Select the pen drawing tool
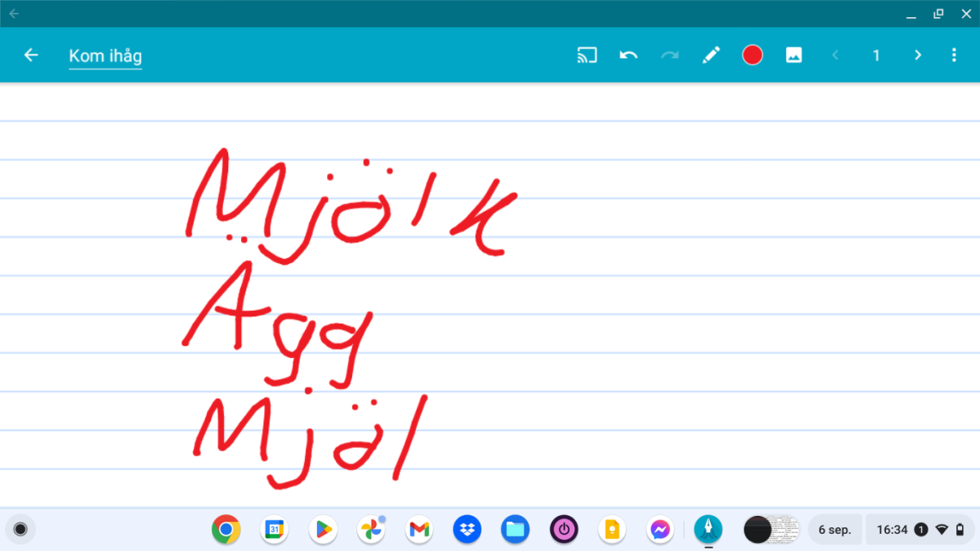The width and height of the screenshot is (980, 551). coord(711,56)
